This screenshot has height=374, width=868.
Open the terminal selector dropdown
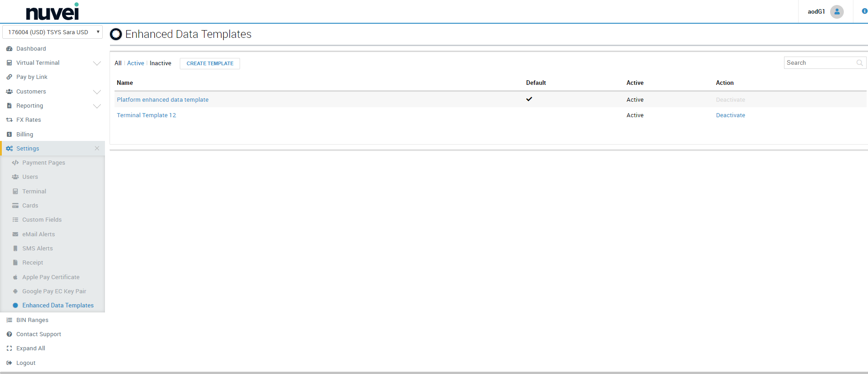tap(52, 32)
